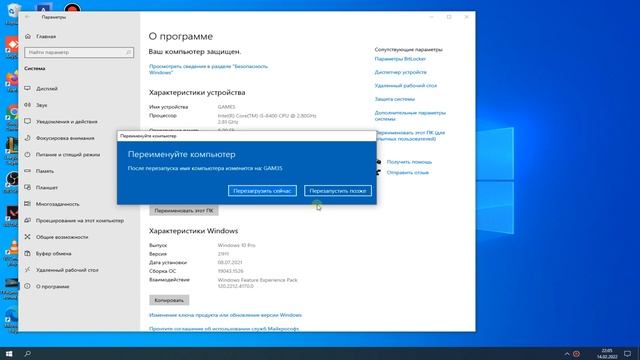Click the "Windows 10 Pro" edition value
Screen dimensions: 640x360
(x=236, y=245)
